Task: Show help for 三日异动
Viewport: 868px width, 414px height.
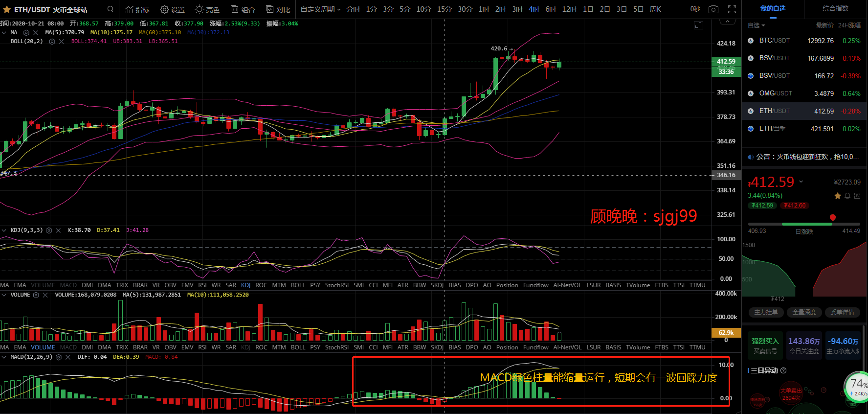Action: 783,370
